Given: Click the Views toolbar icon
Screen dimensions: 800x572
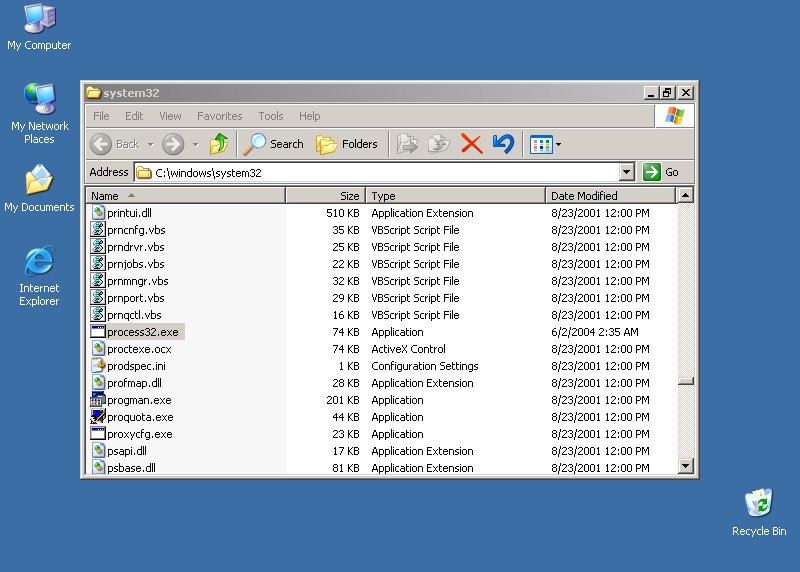Looking at the screenshot, I should point(541,145).
